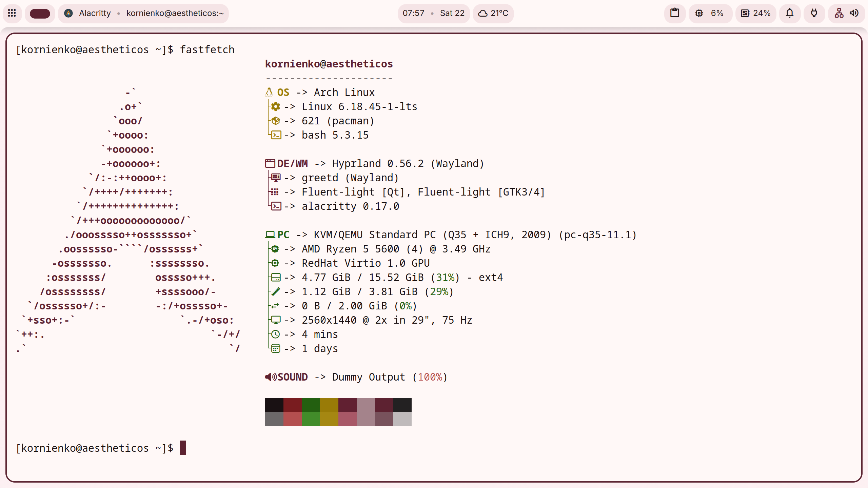Click the Tux penguin OS icon
Screen dimensions: 868x488
(x=269, y=92)
